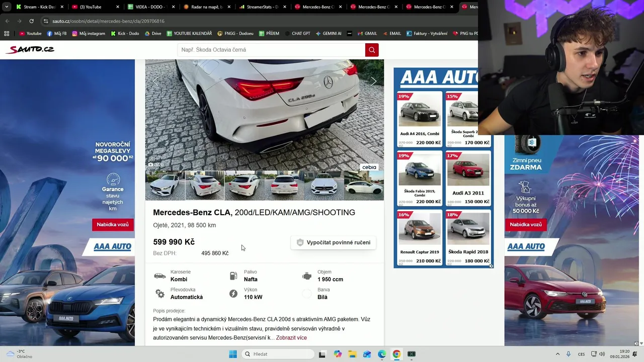Open Faktury - Vytváření bookmark
The height and width of the screenshot is (362, 644).
click(x=427, y=34)
